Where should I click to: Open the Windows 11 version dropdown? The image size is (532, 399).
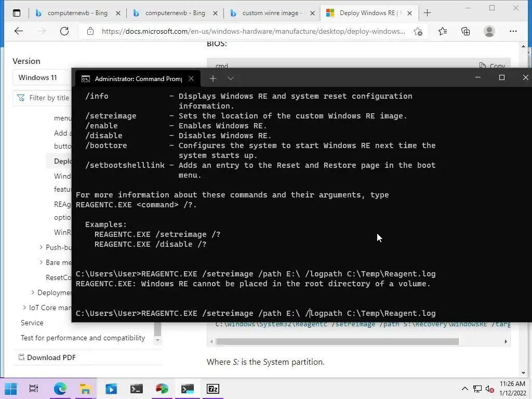point(42,77)
